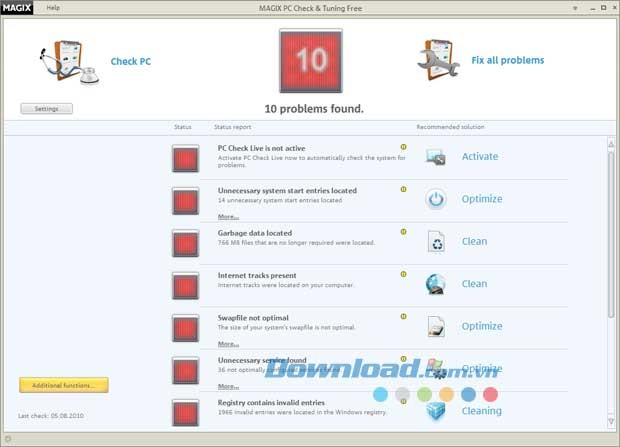Image resolution: width=620 pixels, height=447 pixels.
Task: Click Activate for PC Check Live
Action: (480, 157)
